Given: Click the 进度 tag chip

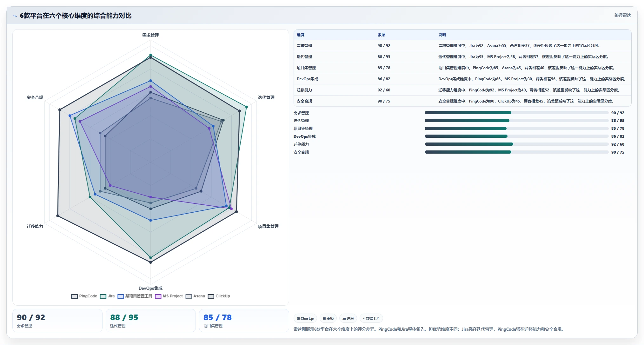Looking at the screenshot, I should [x=348, y=318].
